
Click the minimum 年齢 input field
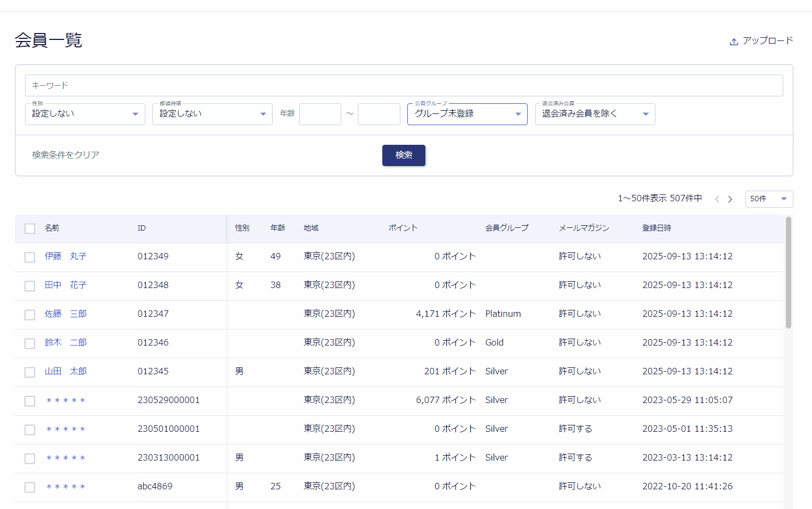320,114
